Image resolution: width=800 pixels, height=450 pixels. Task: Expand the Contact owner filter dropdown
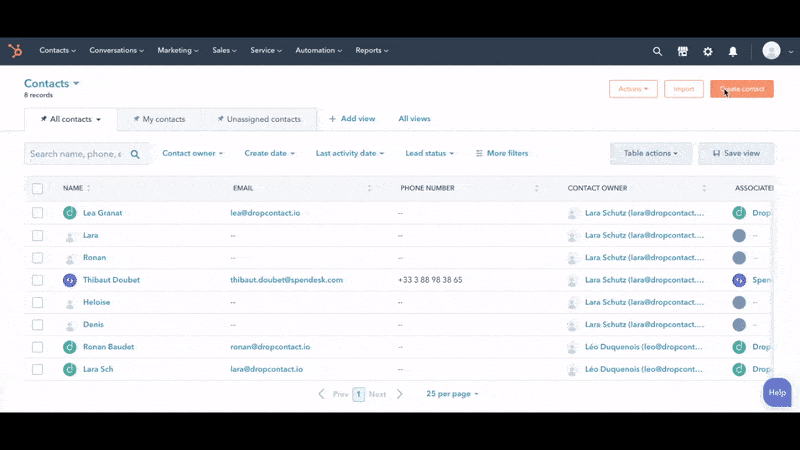point(192,153)
